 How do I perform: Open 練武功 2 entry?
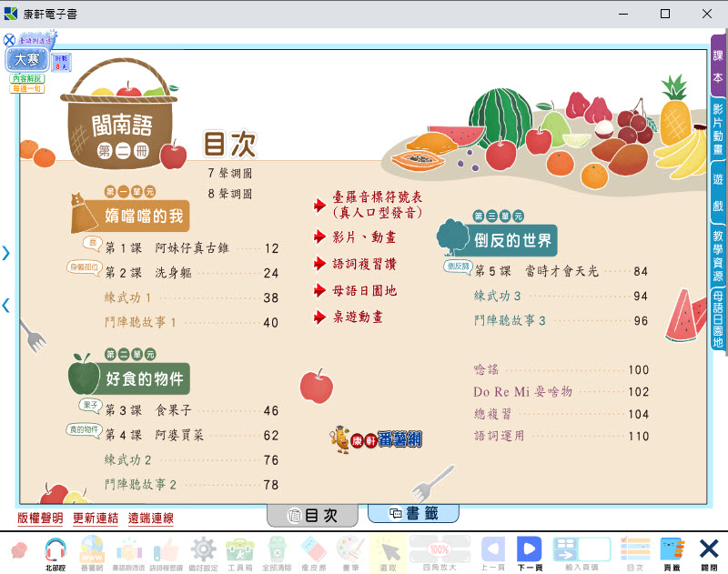[192, 460]
